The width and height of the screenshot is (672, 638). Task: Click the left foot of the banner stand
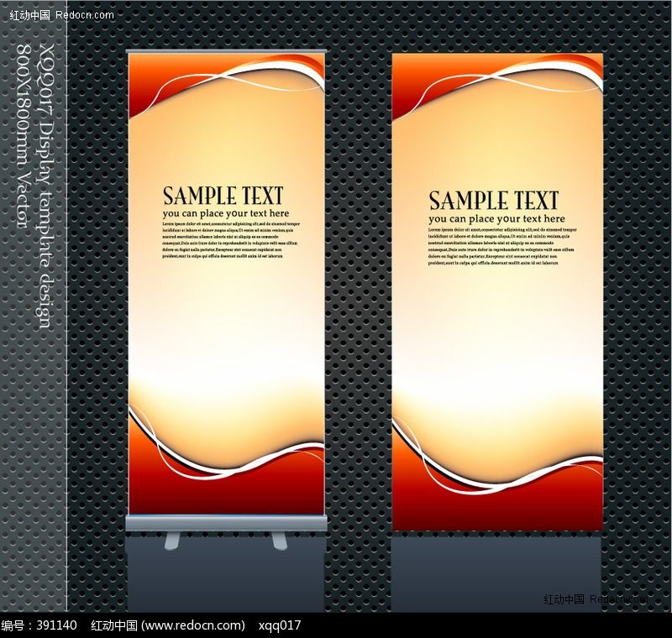[173, 541]
